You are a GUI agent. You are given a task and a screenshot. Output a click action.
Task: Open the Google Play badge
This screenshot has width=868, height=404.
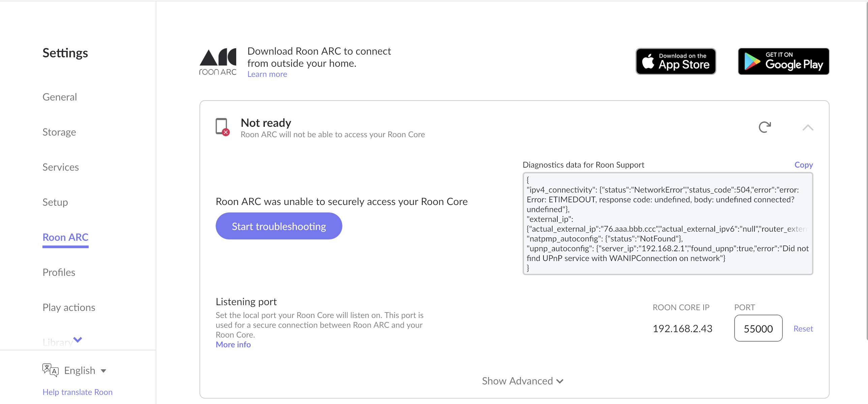coord(783,61)
